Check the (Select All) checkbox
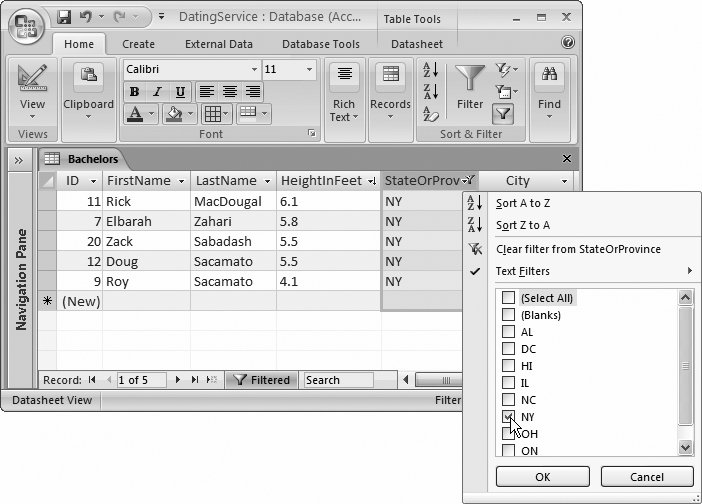 (509, 298)
